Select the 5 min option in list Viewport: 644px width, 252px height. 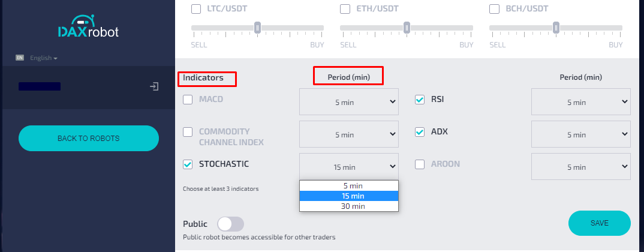pos(349,186)
